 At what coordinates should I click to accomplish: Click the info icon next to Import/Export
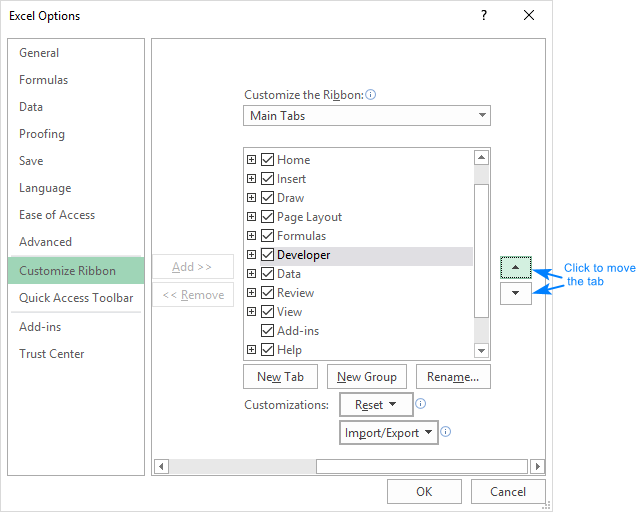point(446,432)
